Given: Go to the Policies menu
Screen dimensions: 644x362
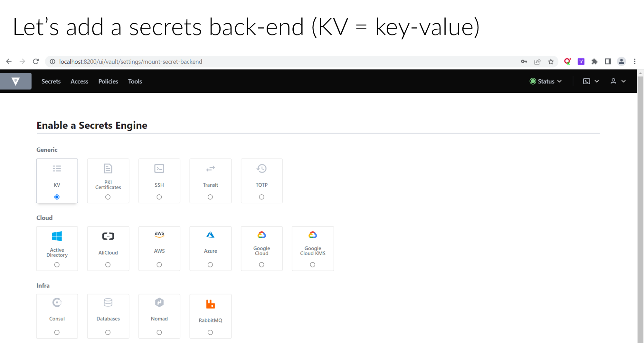Looking at the screenshot, I should (x=108, y=81).
